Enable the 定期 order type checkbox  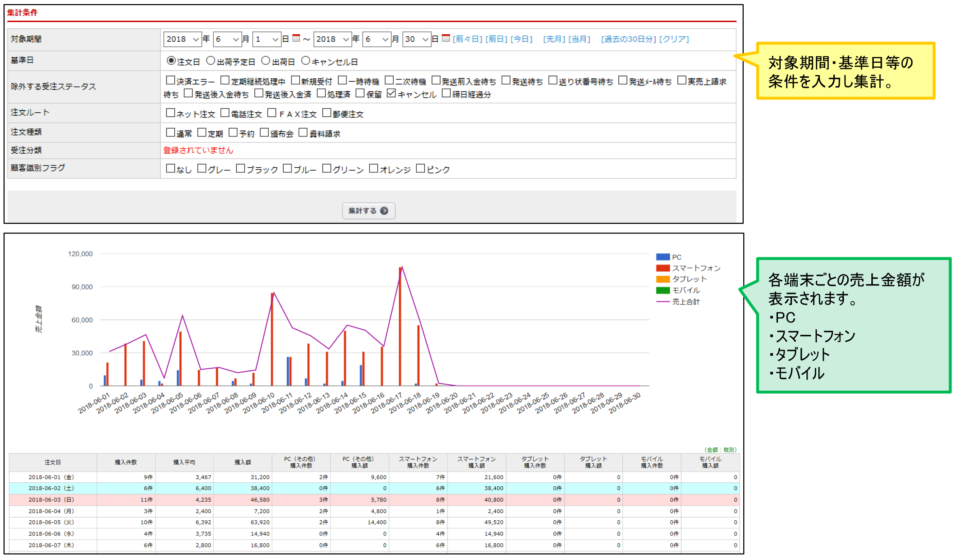point(202,132)
